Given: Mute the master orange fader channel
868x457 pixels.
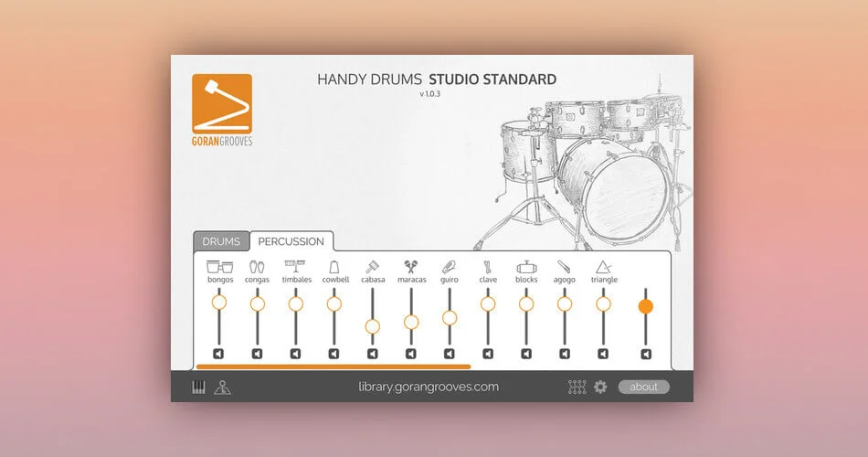Looking at the screenshot, I should click(x=645, y=354).
